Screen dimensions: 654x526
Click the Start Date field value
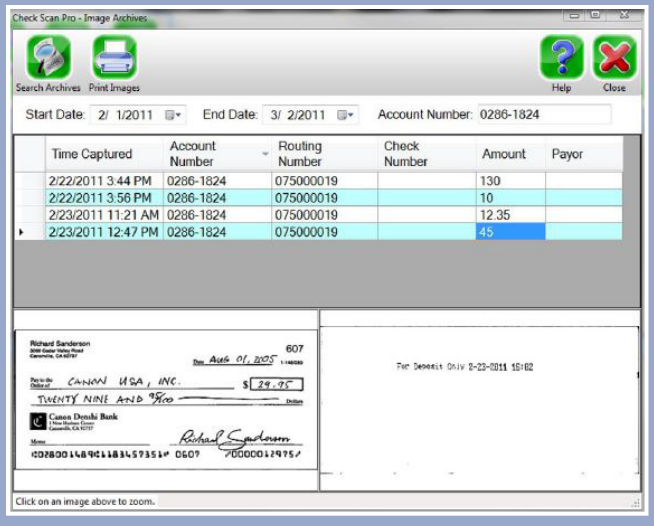[x=125, y=115]
